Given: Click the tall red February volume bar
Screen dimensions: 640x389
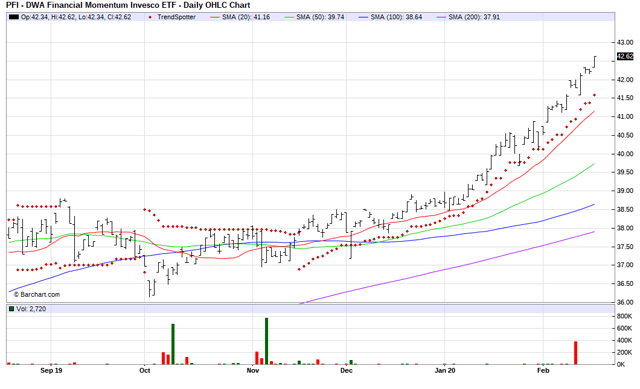Looking at the screenshot, I should (576, 353).
